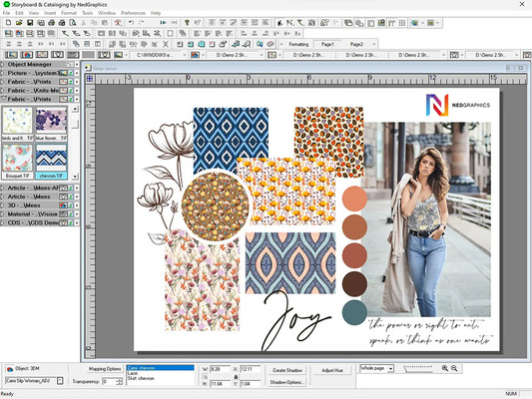Select the dark brown color circle on the storyboard
The height and width of the screenshot is (399, 532).
354,283
